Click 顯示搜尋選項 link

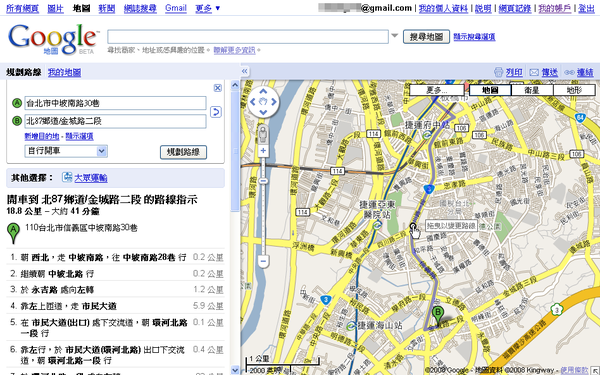(474, 37)
